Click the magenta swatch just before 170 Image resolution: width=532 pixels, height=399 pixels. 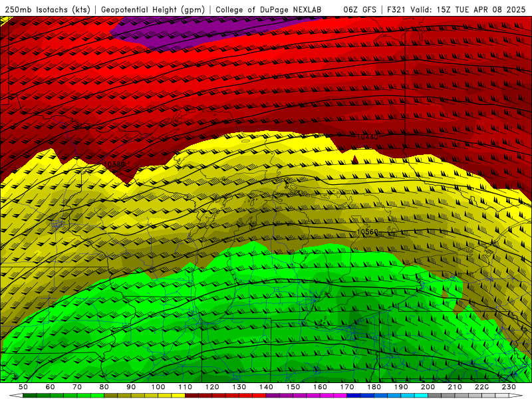340,396
